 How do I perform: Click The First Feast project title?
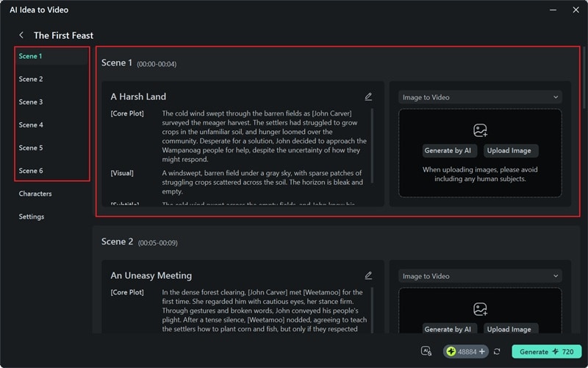point(63,35)
